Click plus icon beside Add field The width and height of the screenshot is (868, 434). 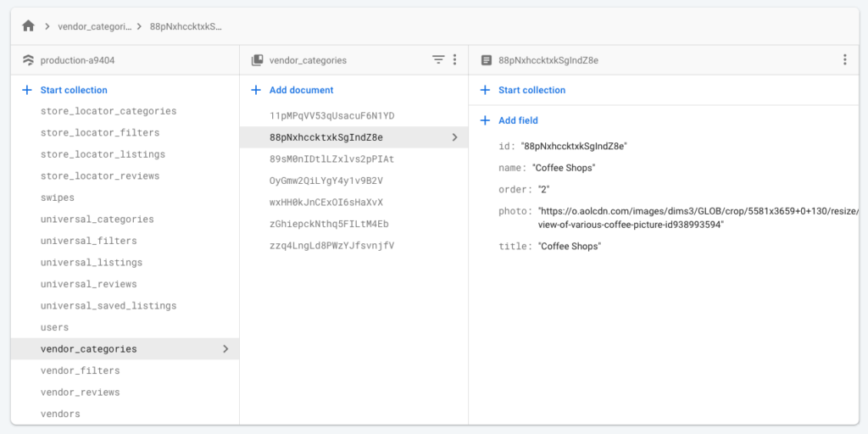(x=485, y=120)
